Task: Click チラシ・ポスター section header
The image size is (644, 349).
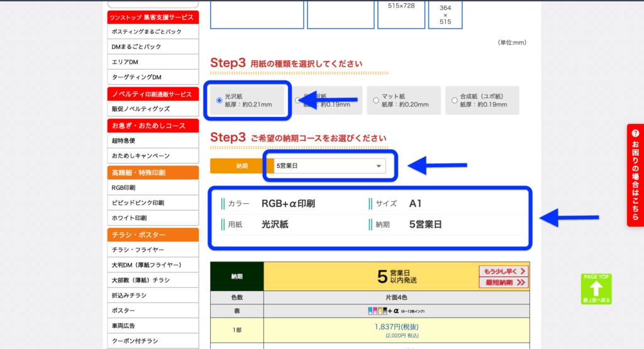Action: click(x=153, y=235)
